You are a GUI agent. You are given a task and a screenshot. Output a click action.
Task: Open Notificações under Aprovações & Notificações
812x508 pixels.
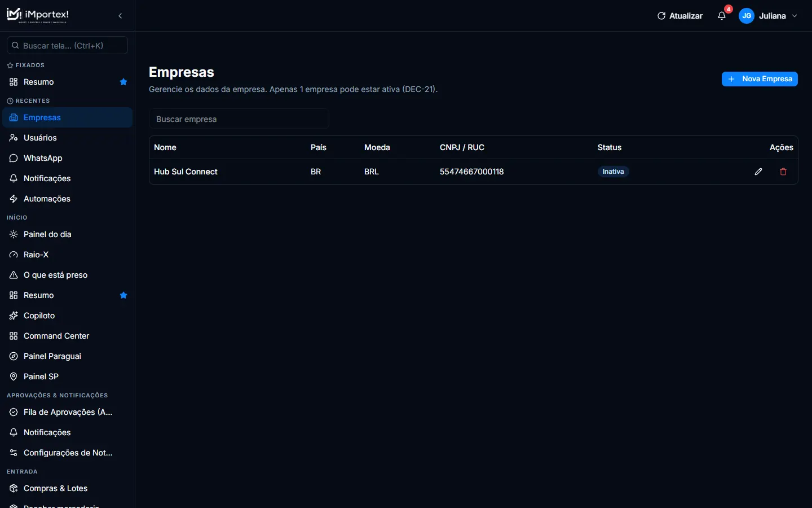click(x=68, y=432)
